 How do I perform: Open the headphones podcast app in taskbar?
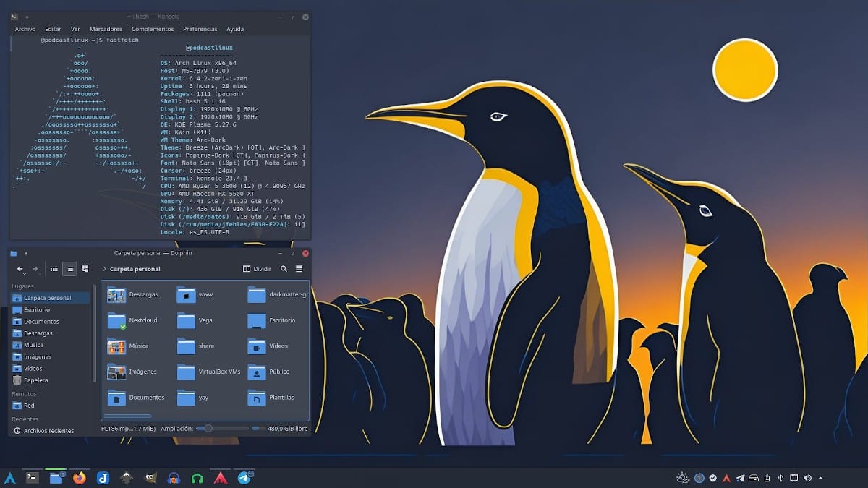[174, 478]
